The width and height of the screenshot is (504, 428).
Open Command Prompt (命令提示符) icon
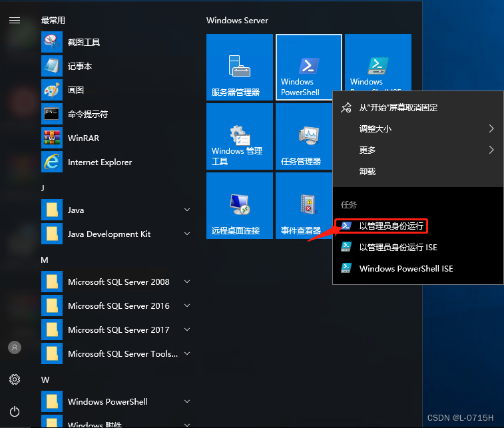coord(52,114)
